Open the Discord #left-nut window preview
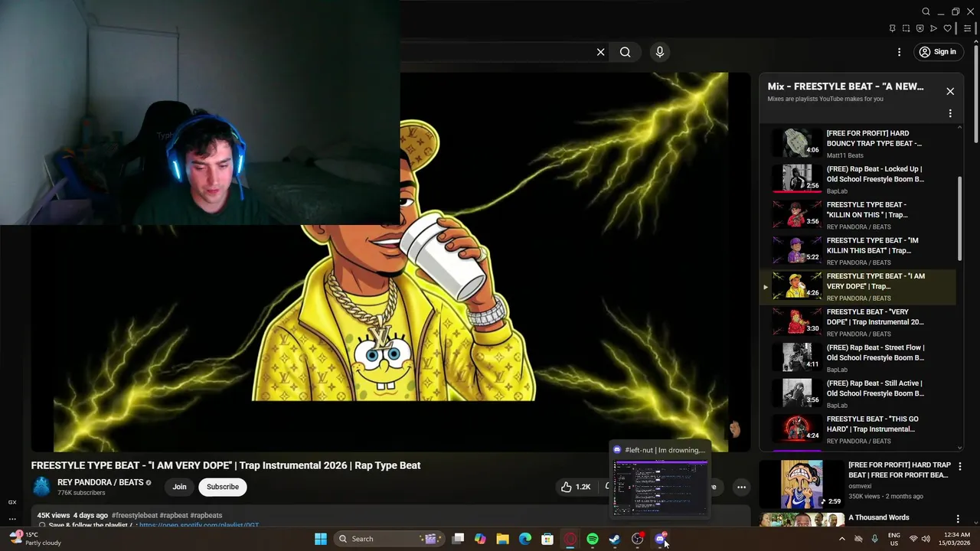This screenshot has width=980, height=551. tap(661, 481)
